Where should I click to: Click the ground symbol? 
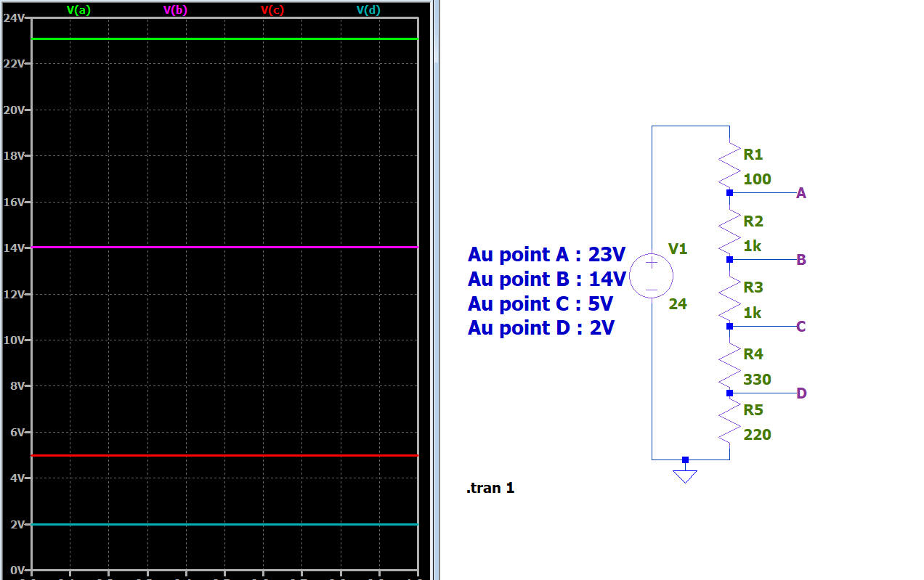pyautogui.click(x=685, y=476)
